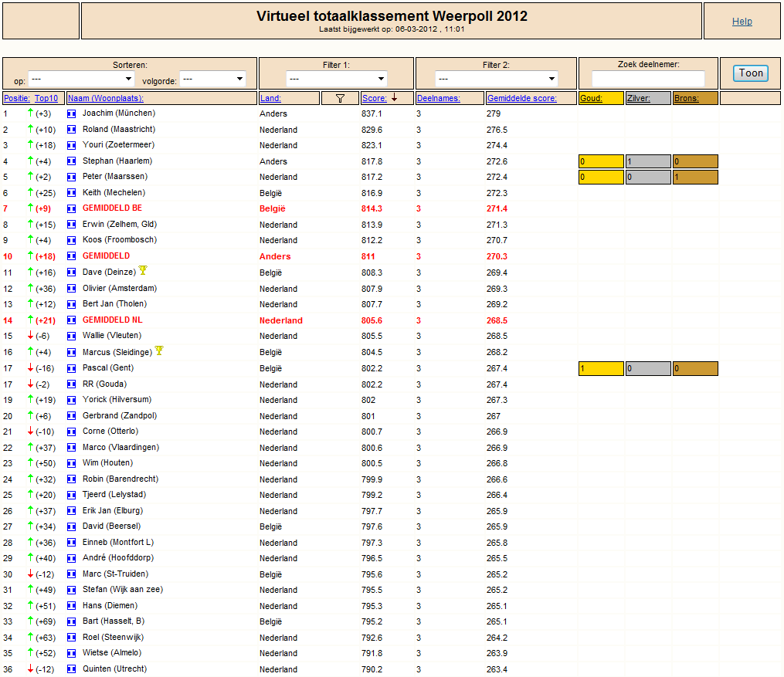Open the blue icon for Wim (Houten)
The width and height of the screenshot is (784, 677).
pos(72,463)
